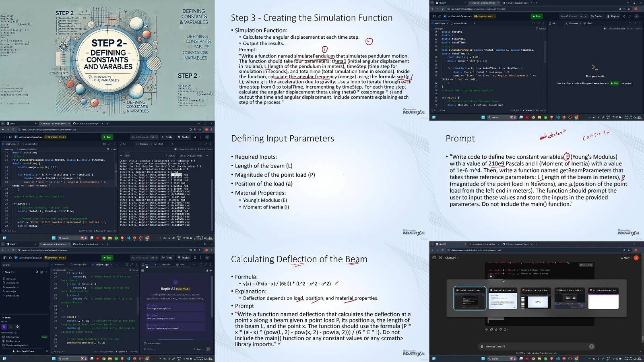Toggle the sidebar icon in the bottom-left Replit header
Image resolution: width=644 pixels, height=362 pixels.
5,258
